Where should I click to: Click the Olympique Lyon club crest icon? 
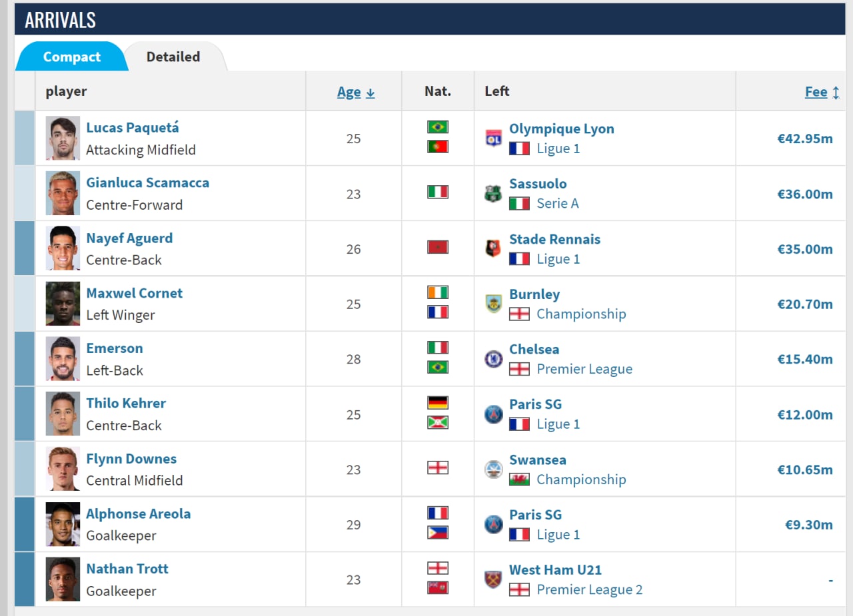(493, 139)
